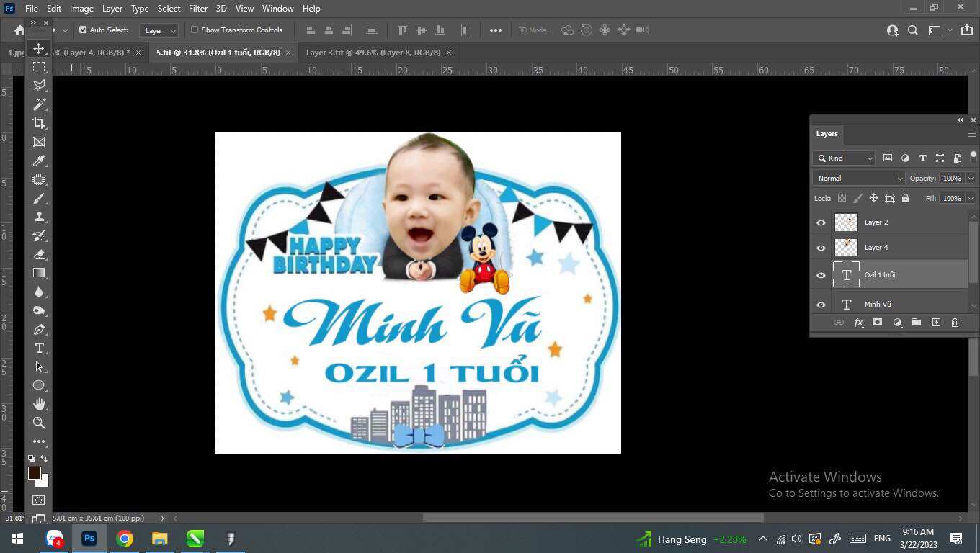Select the Path Selection tool
The width and height of the screenshot is (980, 553).
coord(39,367)
